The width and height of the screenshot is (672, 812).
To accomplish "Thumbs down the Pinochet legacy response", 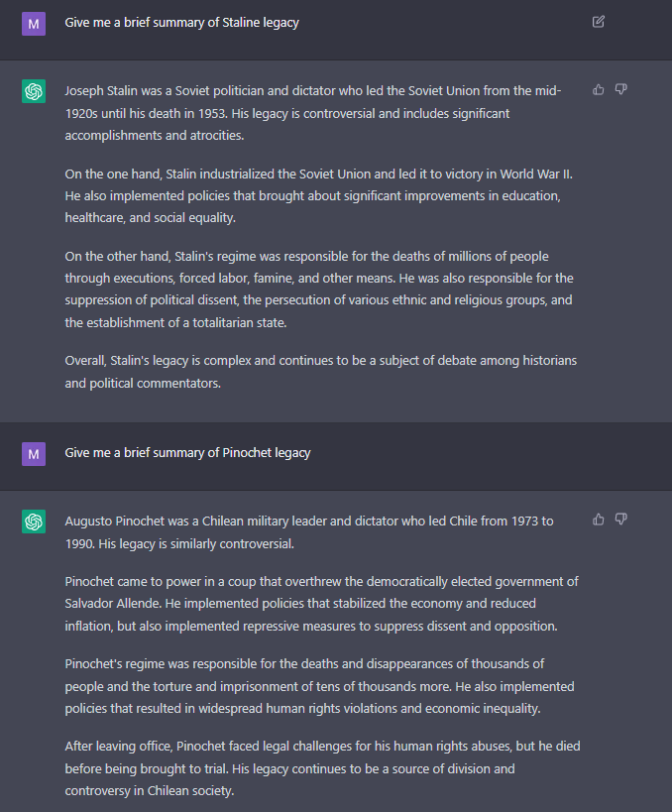I will point(621,520).
